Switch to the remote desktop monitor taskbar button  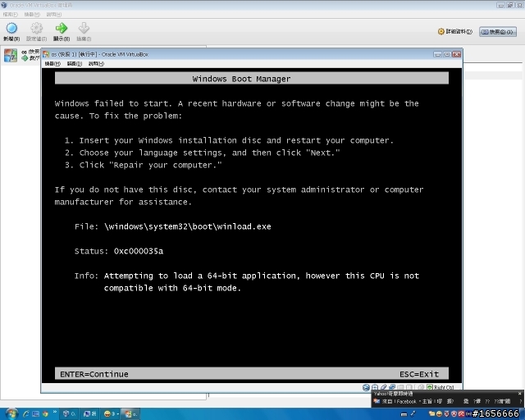pyautogui.click(x=89, y=414)
